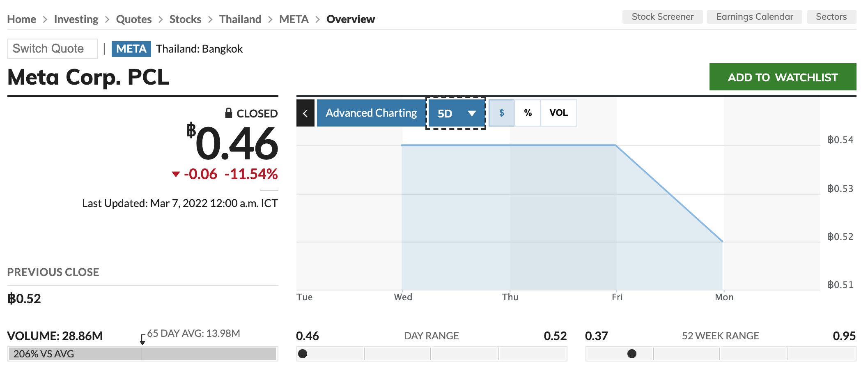This screenshot has height=373, width=868.
Task: Select the Overview breadcrumb item
Action: coord(351,19)
